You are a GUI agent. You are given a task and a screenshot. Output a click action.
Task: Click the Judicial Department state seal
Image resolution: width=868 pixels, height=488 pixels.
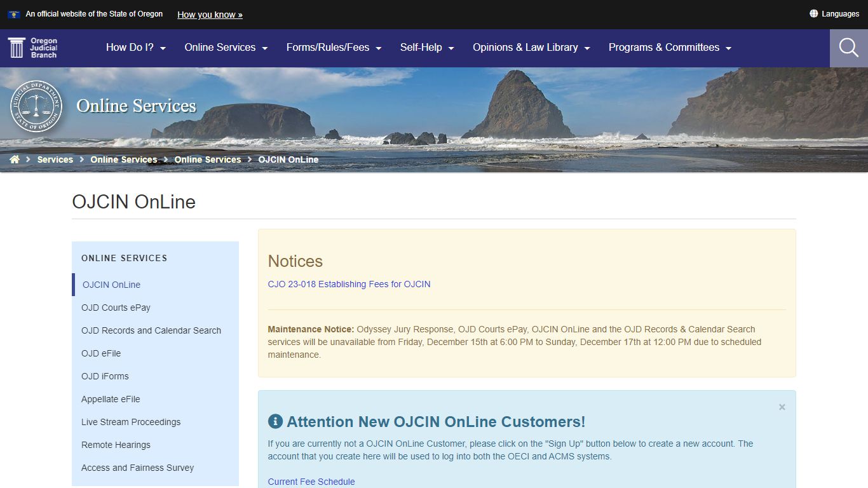[36, 107]
